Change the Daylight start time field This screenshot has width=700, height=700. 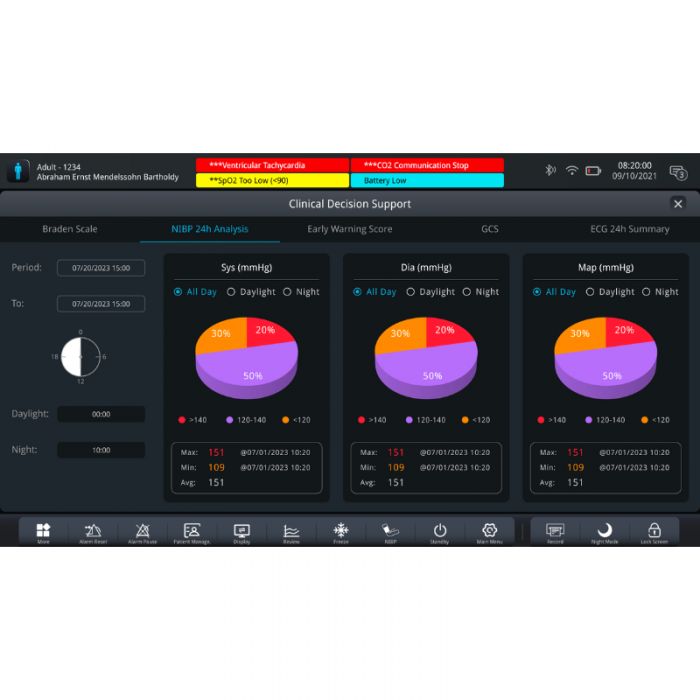(x=101, y=414)
